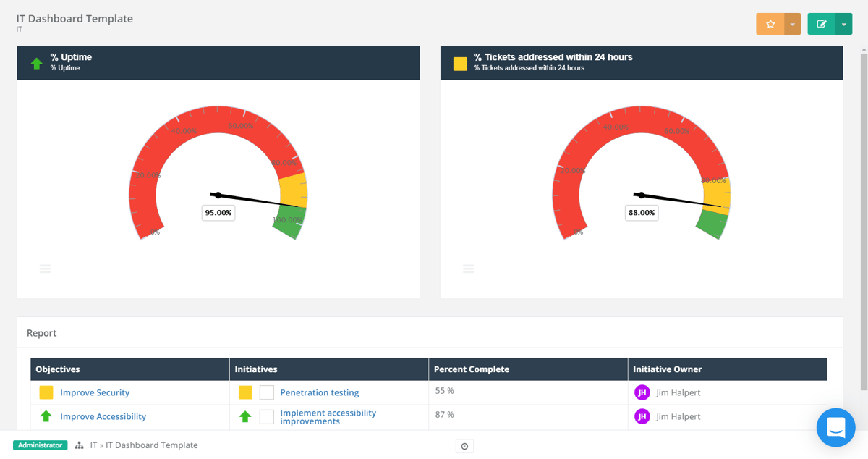868x459 pixels.
Task: Open the Penetration testing initiative
Action: point(320,392)
